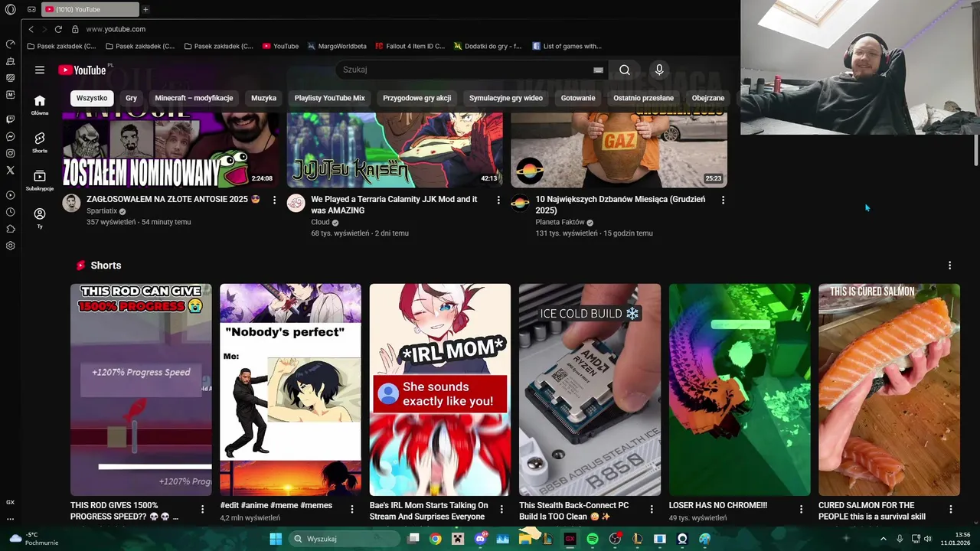Open X (Twitter) in the Opera sidebar
980x551 pixels.
point(11,170)
